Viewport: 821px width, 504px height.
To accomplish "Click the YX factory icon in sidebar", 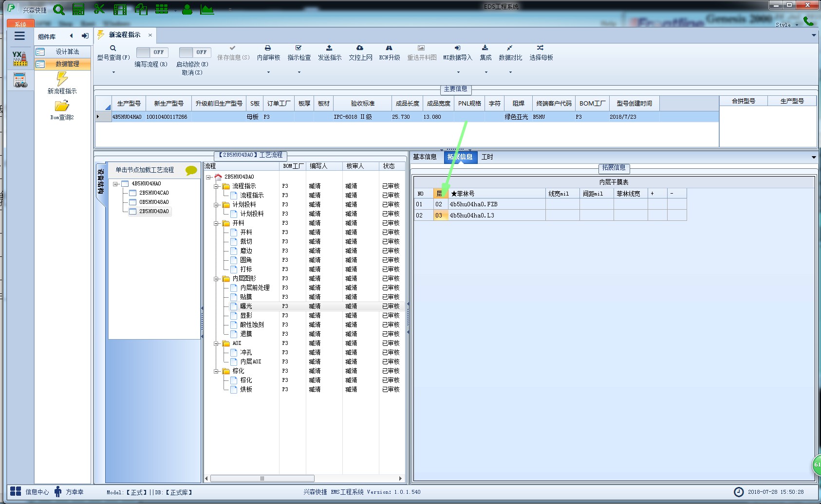I will tap(20, 58).
